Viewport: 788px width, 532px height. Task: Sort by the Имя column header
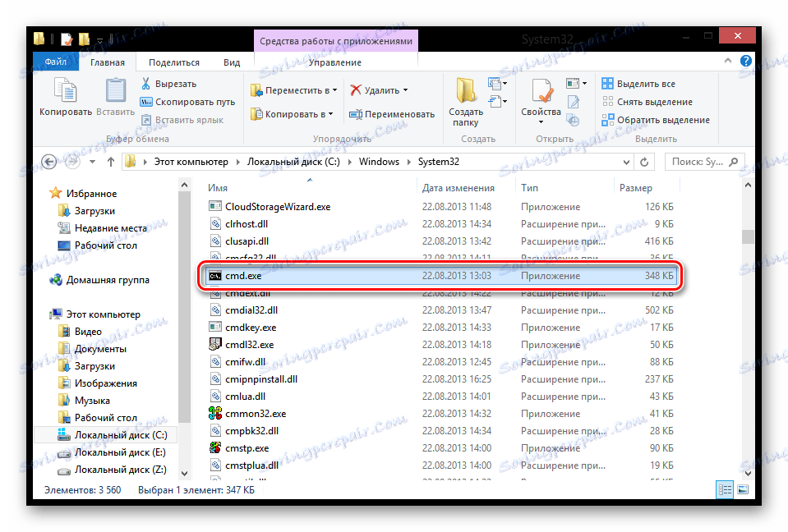coord(218,188)
